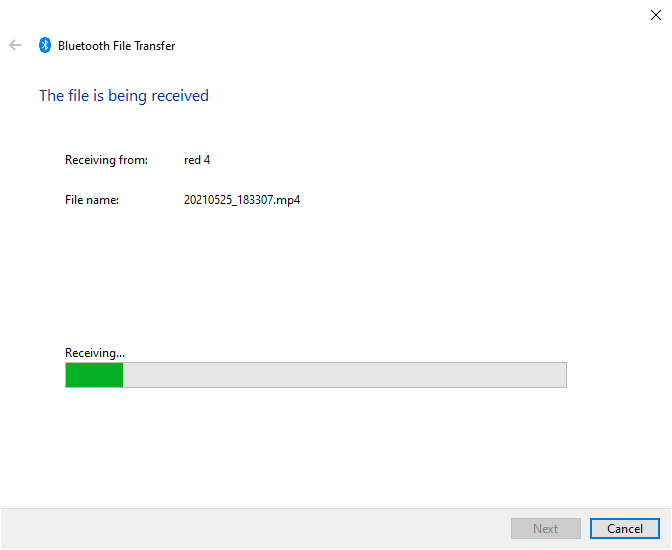
Task: Click the word Transfer in the window title
Action: point(155,45)
